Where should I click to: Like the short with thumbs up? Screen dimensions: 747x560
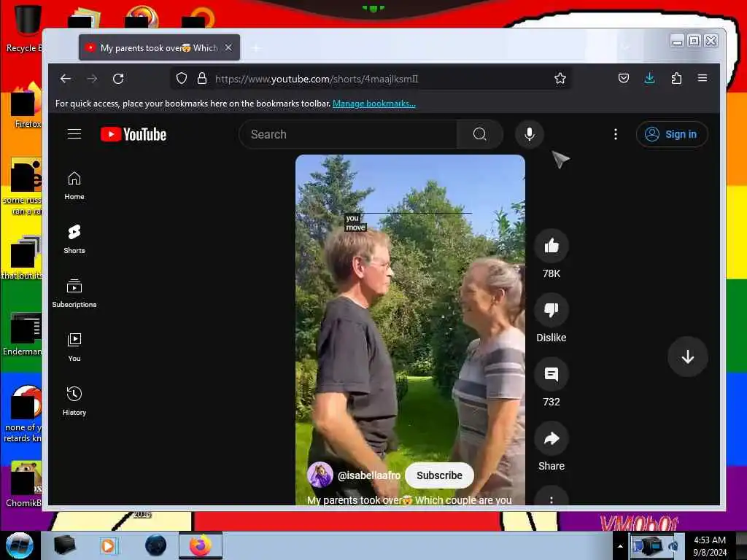coord(551,246)
